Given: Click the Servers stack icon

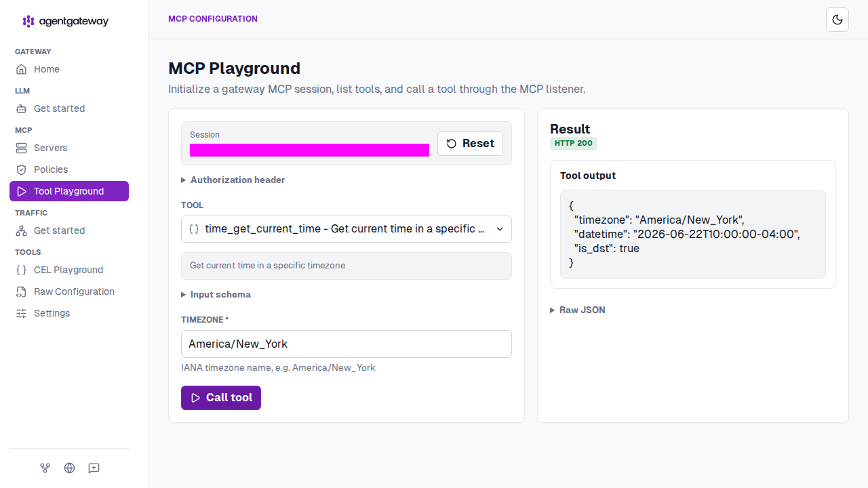Looking at the screenshot, I should click(21, 148).
